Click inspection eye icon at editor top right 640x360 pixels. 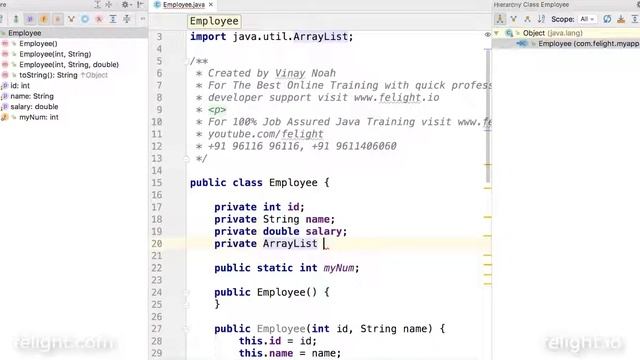point(487,35)
